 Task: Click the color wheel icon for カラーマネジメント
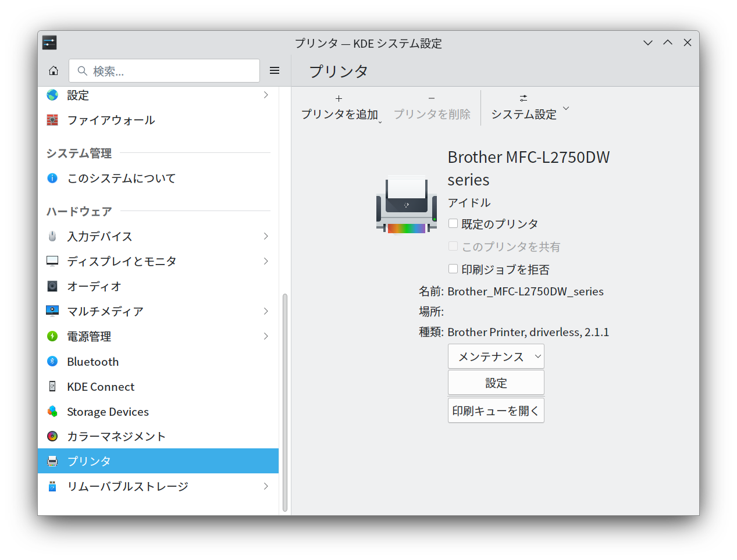pos(52,436)
